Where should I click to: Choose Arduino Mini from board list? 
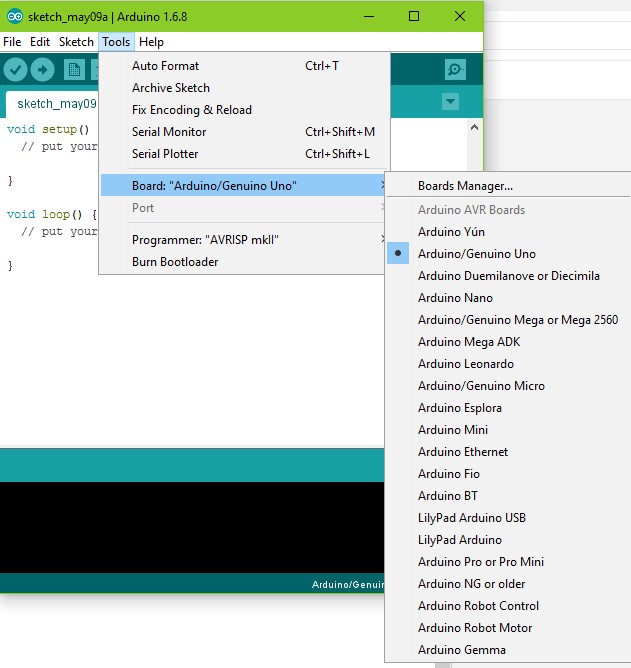pos(508,430)
